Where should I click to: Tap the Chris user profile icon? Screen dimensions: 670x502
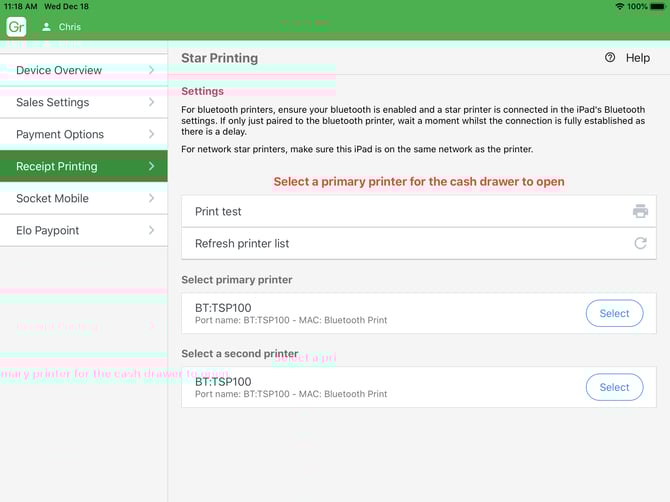[x=46, y=27]
